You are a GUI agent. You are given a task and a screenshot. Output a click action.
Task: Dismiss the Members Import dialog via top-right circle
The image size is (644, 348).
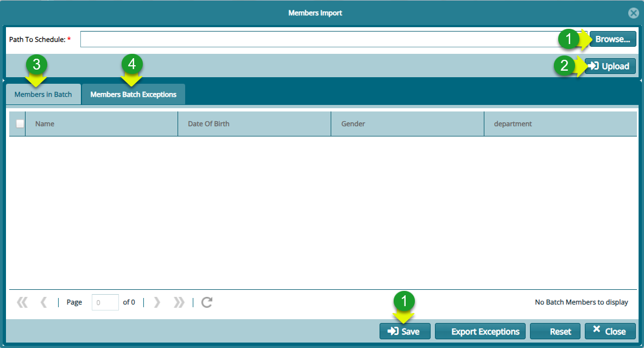pos(633,13)
